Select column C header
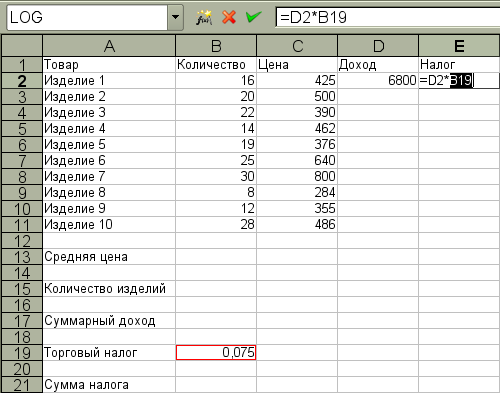This screenshot has width=500, height=393. coord(297,46)
